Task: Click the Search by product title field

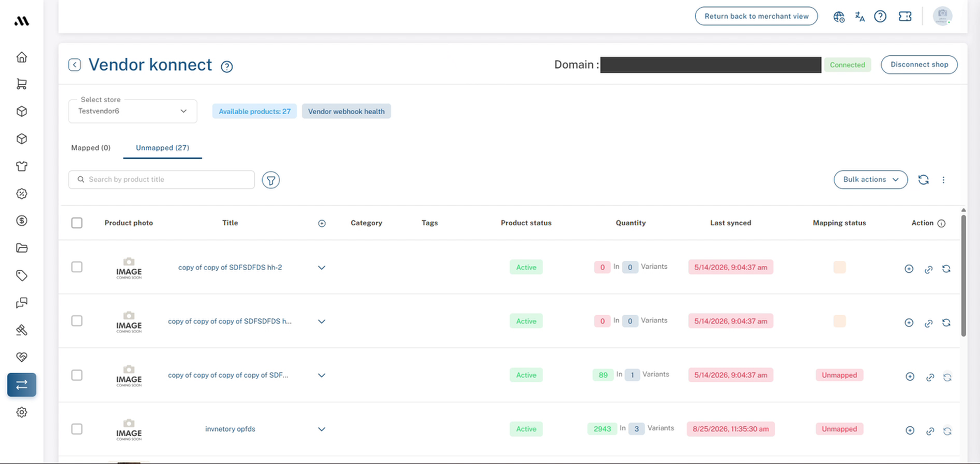Action: click(161, 180)
